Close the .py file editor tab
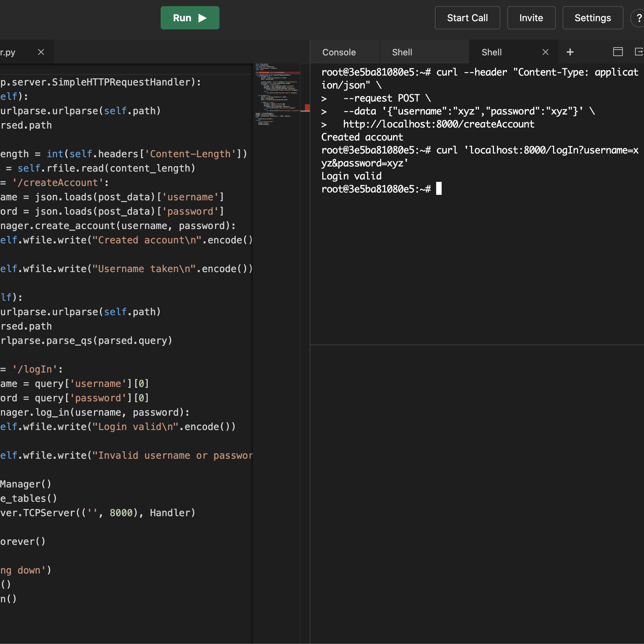644x644 pixels. (x=41, y=52)
